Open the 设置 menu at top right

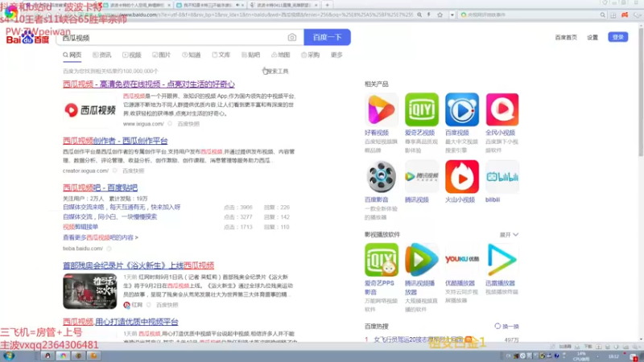[592, 37]
